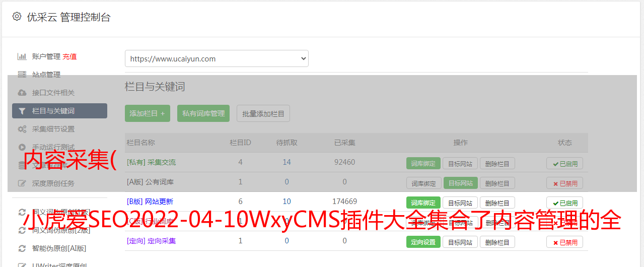Click the cloud upload icon for 接口文件相关
The width and height of the screenshot is (644, 267).
tap(22, 93)
